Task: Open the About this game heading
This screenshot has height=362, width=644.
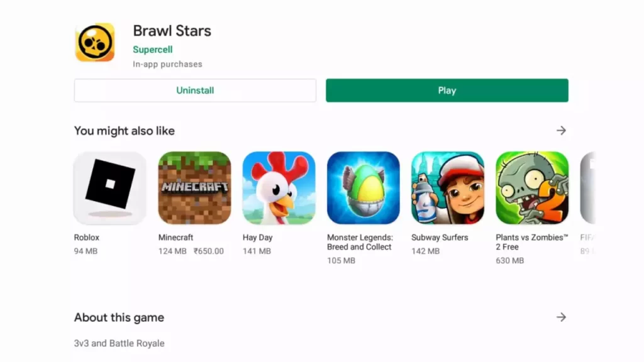Action: pos(119,317)
